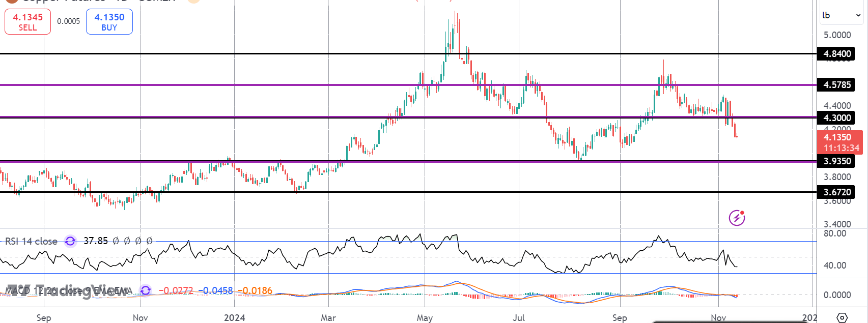
Task: Click the MACD indicator refresh icon
Action: [146, 290]
